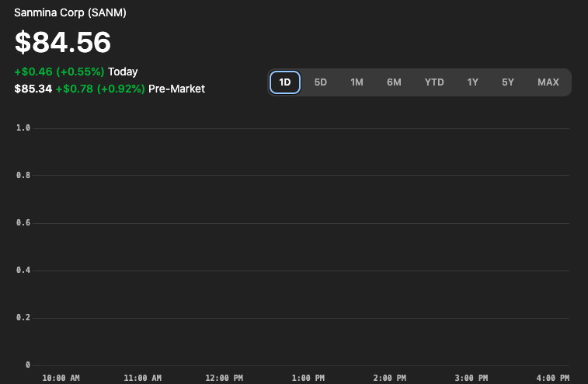
Task: Select the 1D time range tab
Action: click(x=285, y=82)
